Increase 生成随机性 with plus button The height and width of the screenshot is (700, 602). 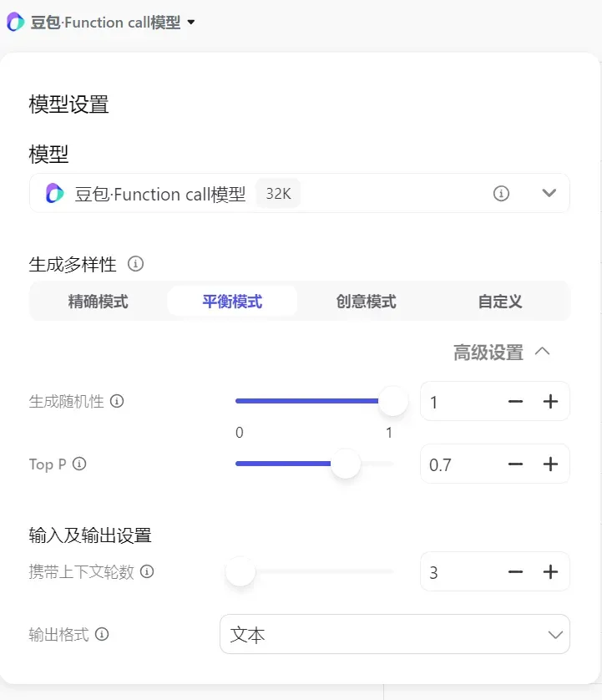551,401
